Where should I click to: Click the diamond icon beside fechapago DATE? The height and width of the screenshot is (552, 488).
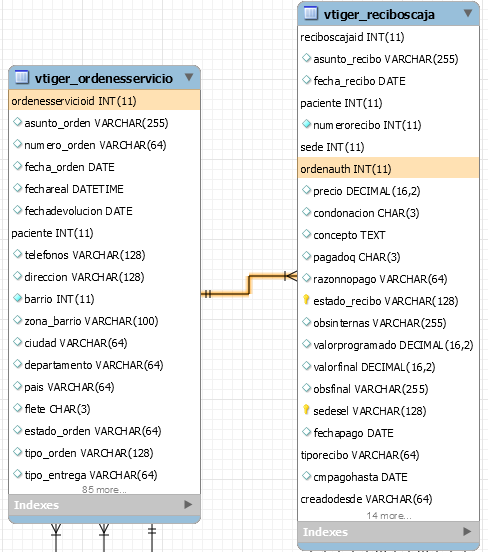pyautogui.click(x=306, y=432)
